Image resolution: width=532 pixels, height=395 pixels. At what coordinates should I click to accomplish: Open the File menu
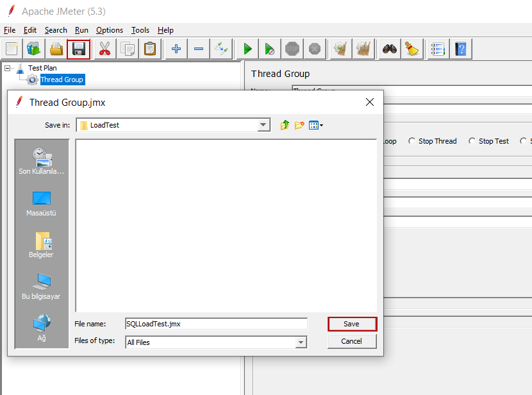(10, 30)
